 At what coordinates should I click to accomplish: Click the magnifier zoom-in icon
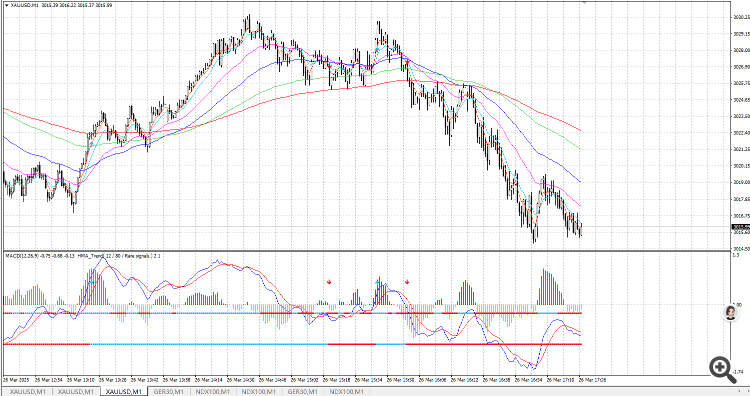723,370
